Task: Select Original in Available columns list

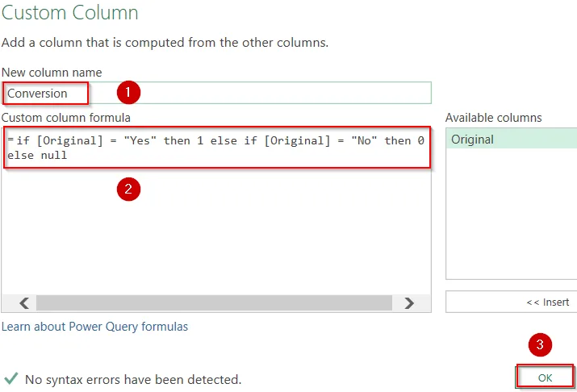Action: [x=511, y=139]
